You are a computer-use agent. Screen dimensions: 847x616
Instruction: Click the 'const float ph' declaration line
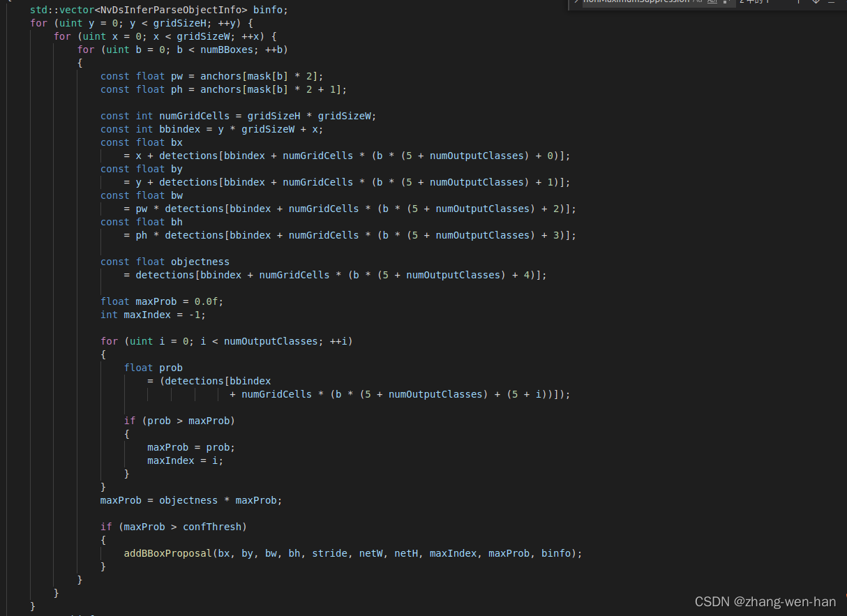[224, 89]
